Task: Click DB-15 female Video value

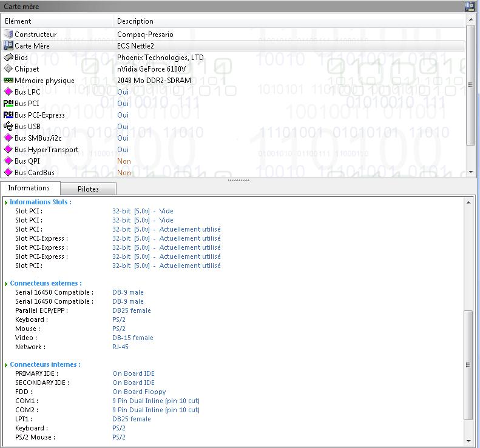Action: pyautogui.click(x=133, y=338)
